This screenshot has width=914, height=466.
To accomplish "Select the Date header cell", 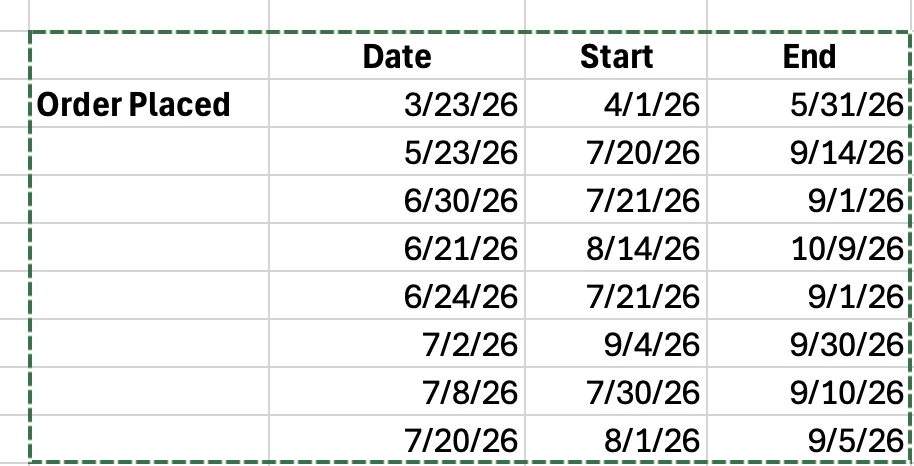I will point(397,55).
